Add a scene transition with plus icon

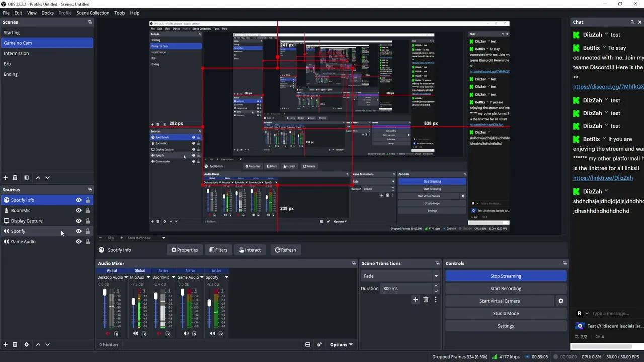pyautogui.click(x=416, y=299)
